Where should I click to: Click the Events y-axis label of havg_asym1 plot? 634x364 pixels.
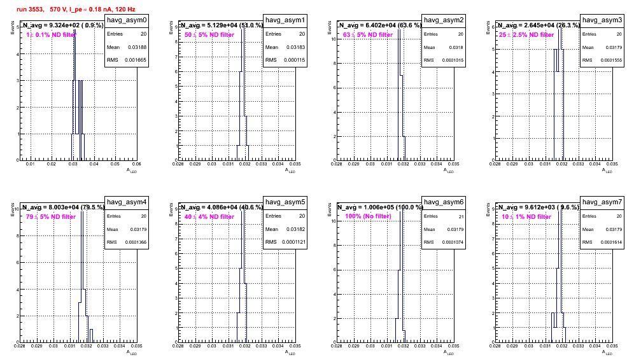(x=171, y=27)
